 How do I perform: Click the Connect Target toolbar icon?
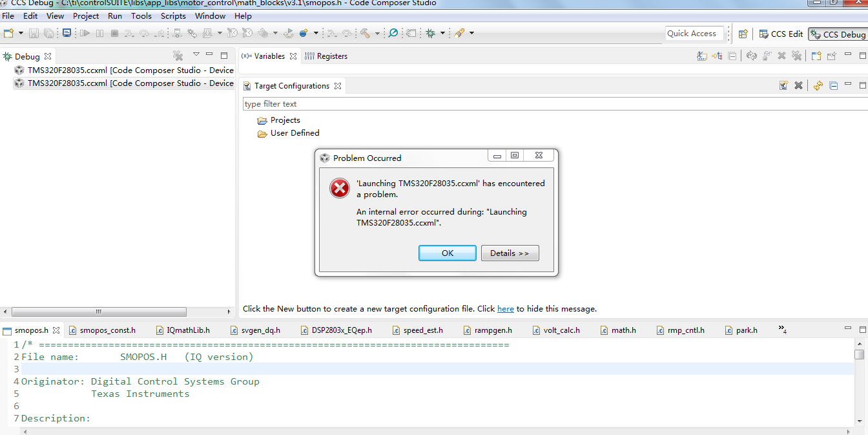pyautogui.click(x=177, y=33)
